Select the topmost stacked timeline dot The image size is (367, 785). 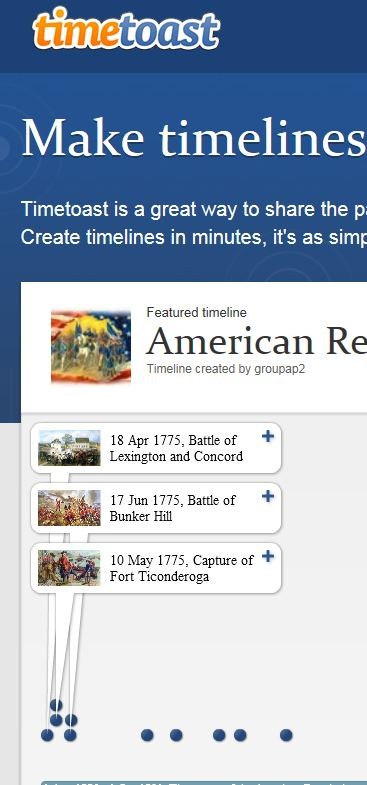tap(56, 705)
